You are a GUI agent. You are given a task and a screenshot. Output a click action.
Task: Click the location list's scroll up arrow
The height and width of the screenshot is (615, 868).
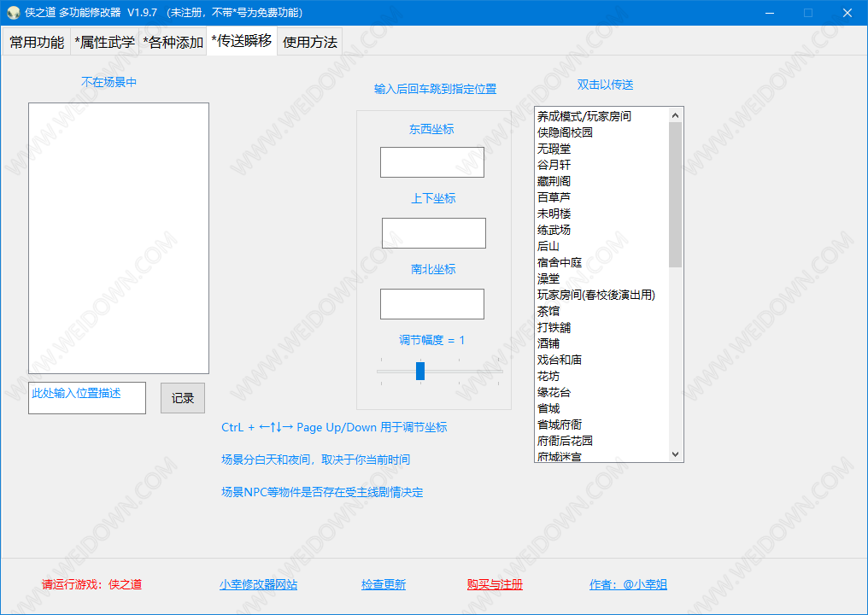pyautogui.click(x=676, y=115)
